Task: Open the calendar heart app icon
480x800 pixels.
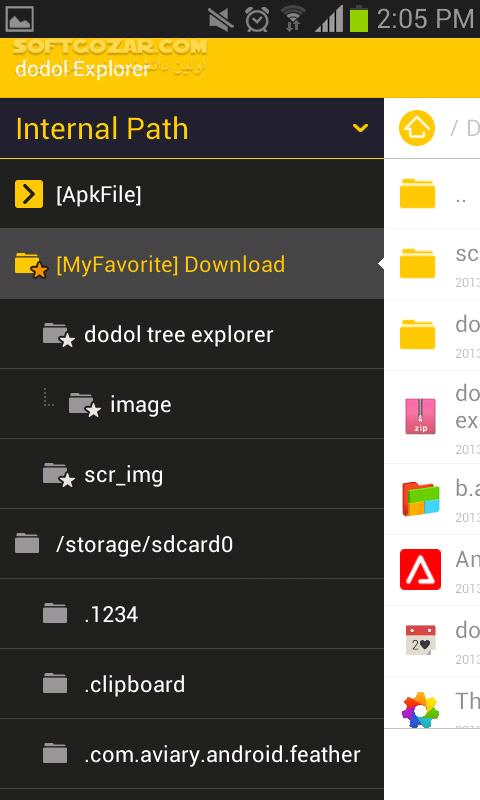Action: [x=420, y=640]
